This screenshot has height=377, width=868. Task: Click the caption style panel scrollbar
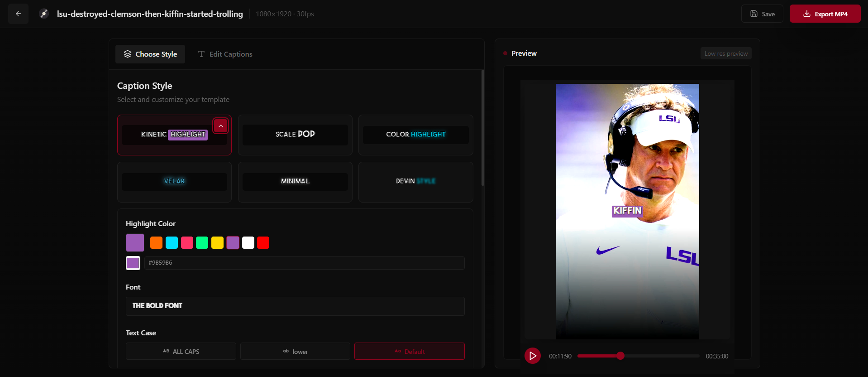[483, 127]
